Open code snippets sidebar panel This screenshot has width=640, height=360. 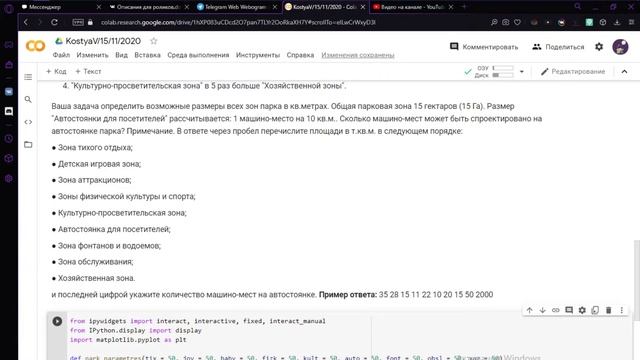point(28,122)
